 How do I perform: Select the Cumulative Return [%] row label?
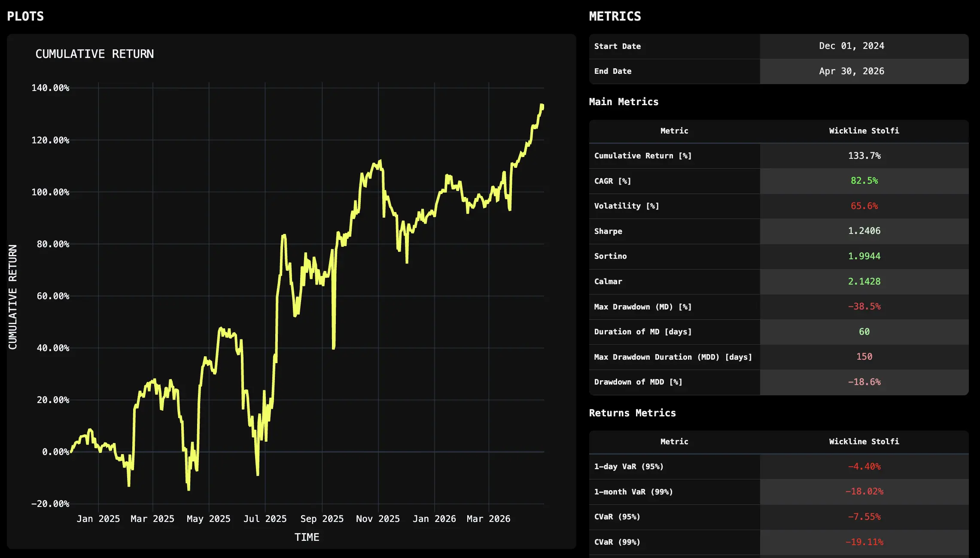643,156
